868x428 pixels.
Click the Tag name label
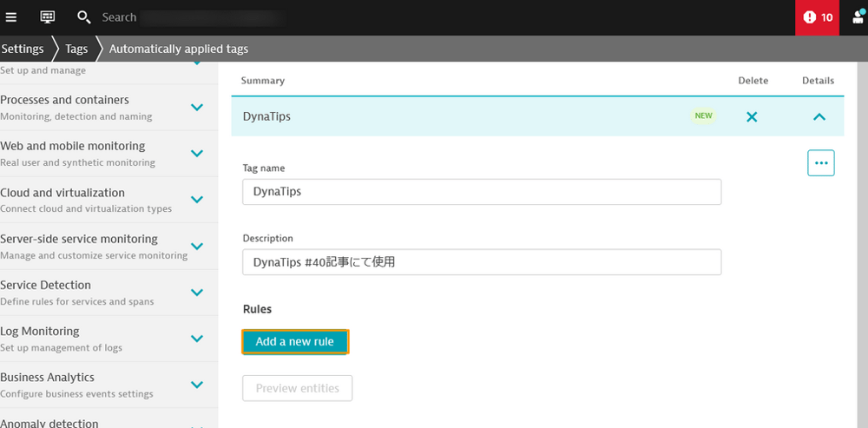[x=264, y=168]
